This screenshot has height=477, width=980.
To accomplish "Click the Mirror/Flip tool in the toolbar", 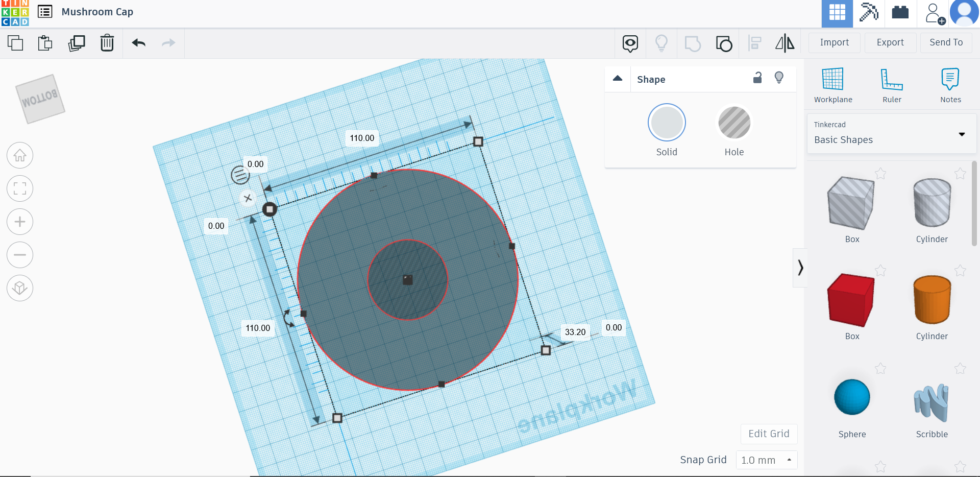I will [785, 43].
